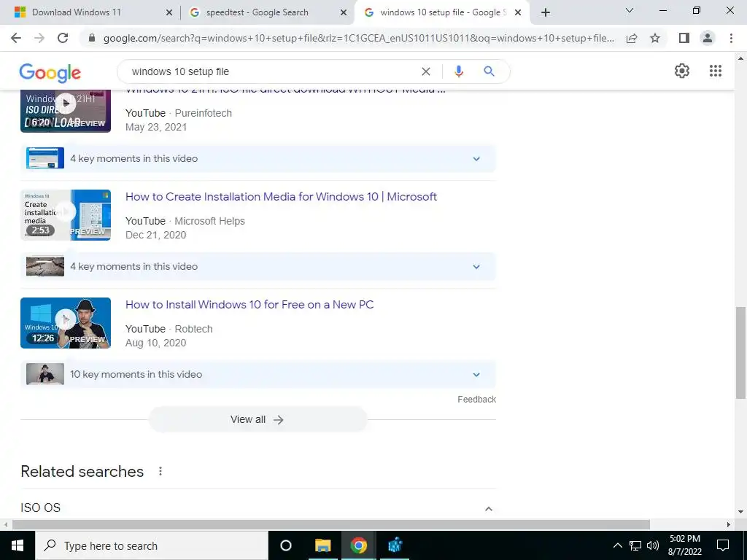
Task: Play the Robtech video thumbnail
Action: point(66,323)
